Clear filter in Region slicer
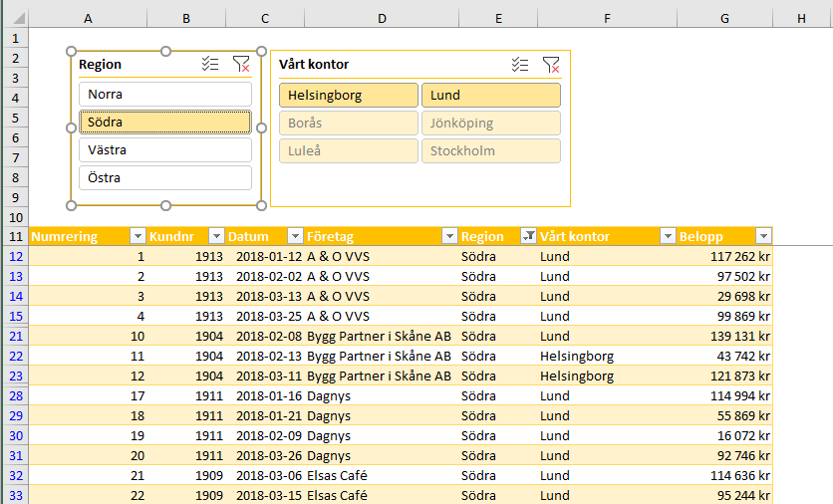 pyautogui.click(x=241, y=65)
